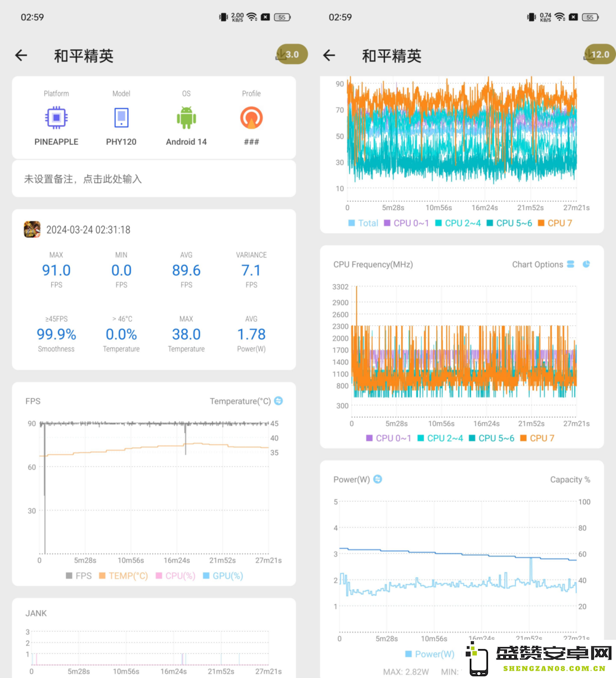Tap the swap icon beside the Power(W) title

click(x=378, y=479)
